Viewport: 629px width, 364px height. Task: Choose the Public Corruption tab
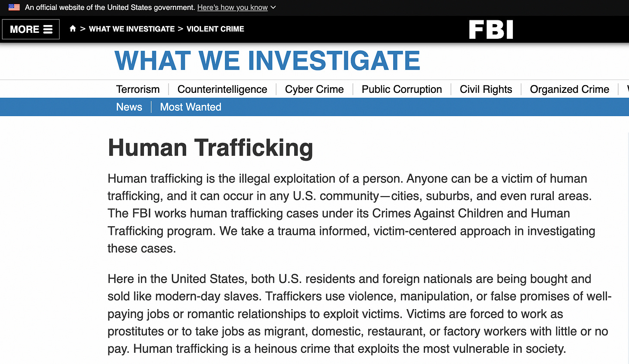pyautogui.click(x=401, y=89)
